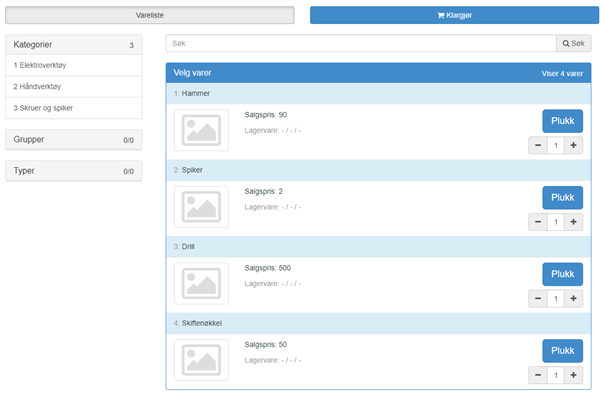
Task: Click the 'Salgspris: 2' text
Action: (264, 191)
